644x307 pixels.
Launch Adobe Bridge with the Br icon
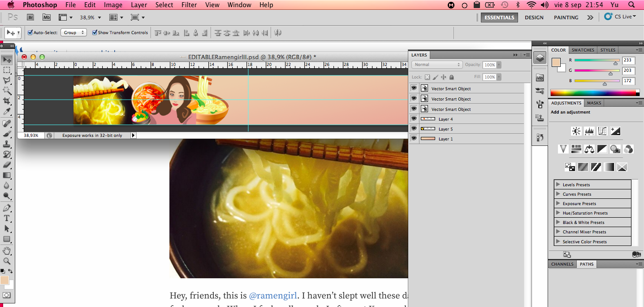coord(30,18)
